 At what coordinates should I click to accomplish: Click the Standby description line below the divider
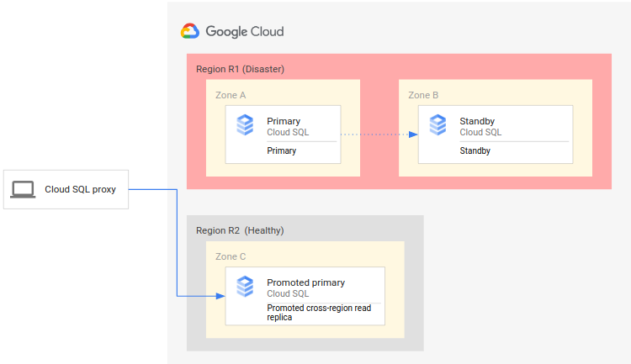(x=475, y=150)
